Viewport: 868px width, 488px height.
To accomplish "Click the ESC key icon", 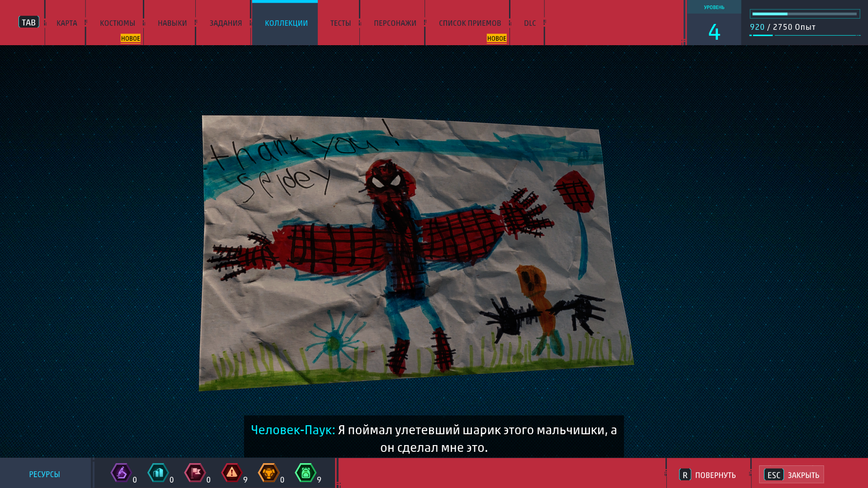I will [x=774, y=474].
